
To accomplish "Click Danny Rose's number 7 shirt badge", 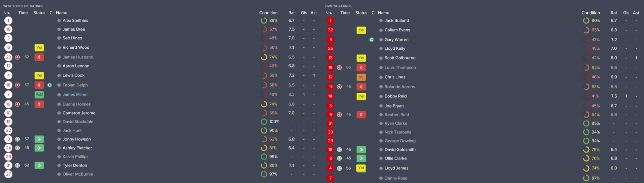I will (330, 178).
